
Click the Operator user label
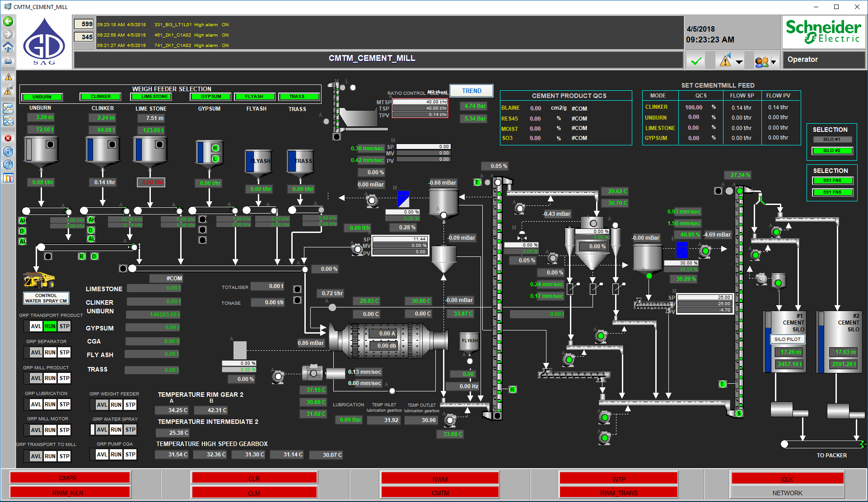click(803, 60)
